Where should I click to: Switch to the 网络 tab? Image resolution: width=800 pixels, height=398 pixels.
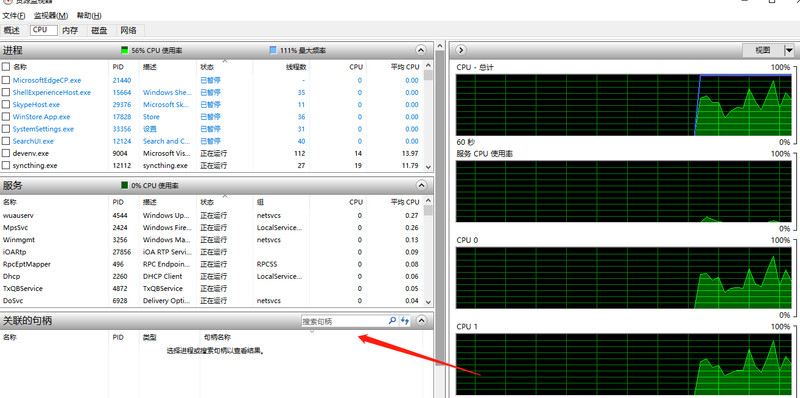tap(129, 30)
